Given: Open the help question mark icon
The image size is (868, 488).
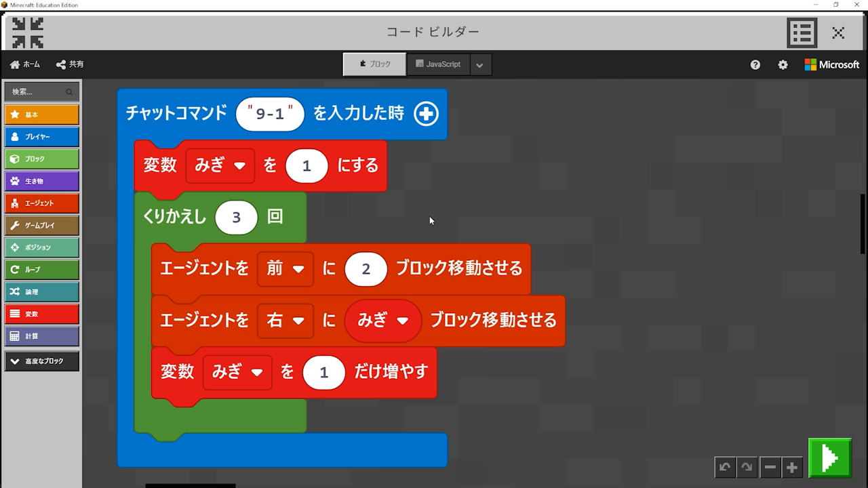Looking at the screenshot, I should (x=755, y=64).
